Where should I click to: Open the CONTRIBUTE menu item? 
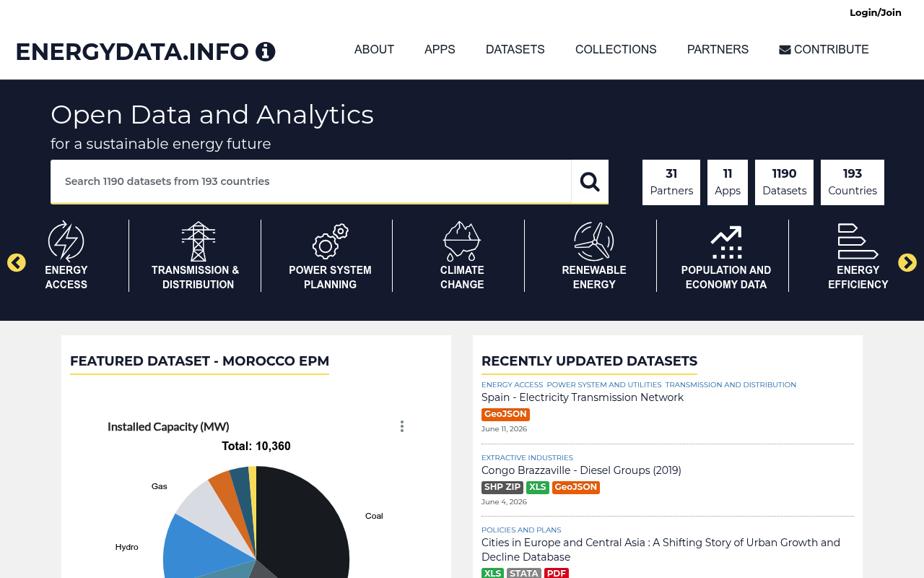click(x=824, y=50)
